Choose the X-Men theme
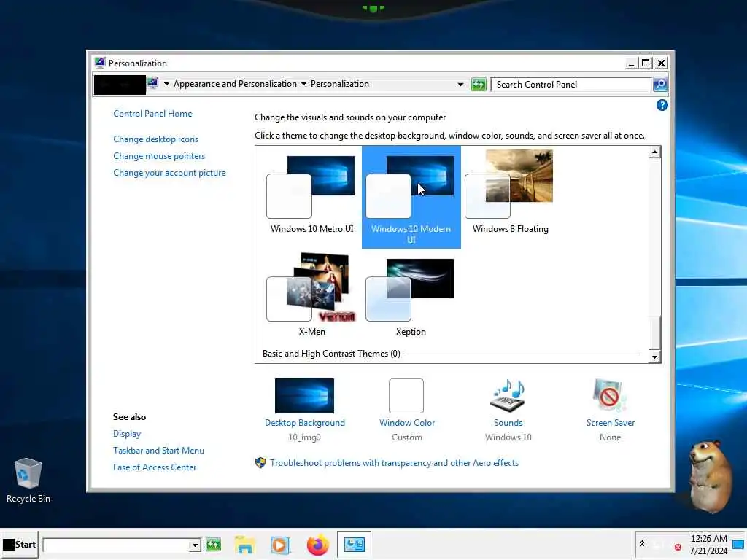The width and height of the screenshot is (747, 560). (x=311, y=295)
